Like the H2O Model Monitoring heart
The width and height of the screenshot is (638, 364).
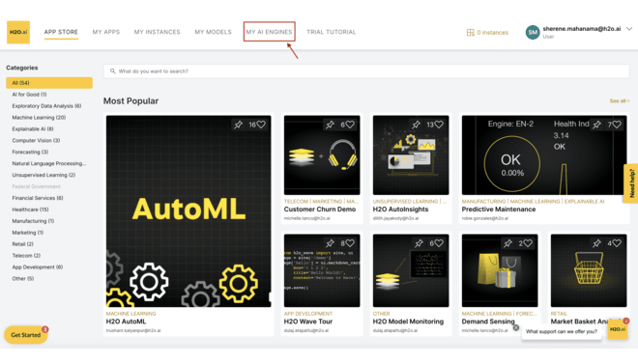(x=439, y=243)
